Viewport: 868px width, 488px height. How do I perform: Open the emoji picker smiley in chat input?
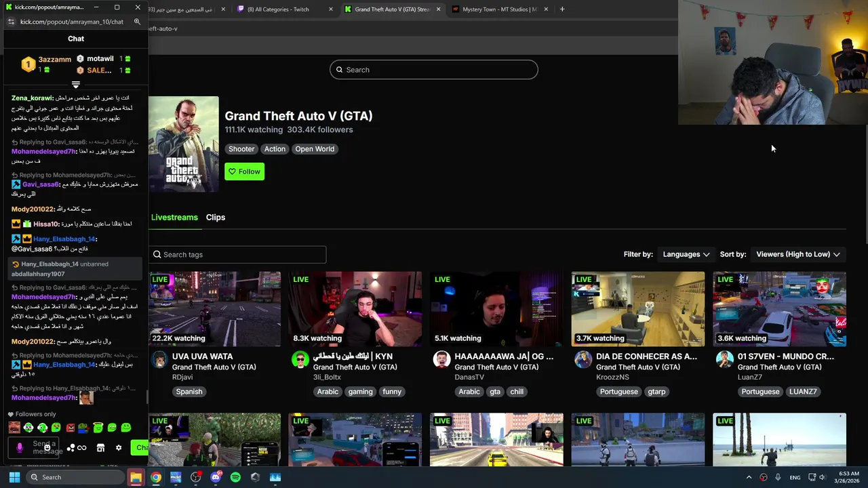coord(47,448)
